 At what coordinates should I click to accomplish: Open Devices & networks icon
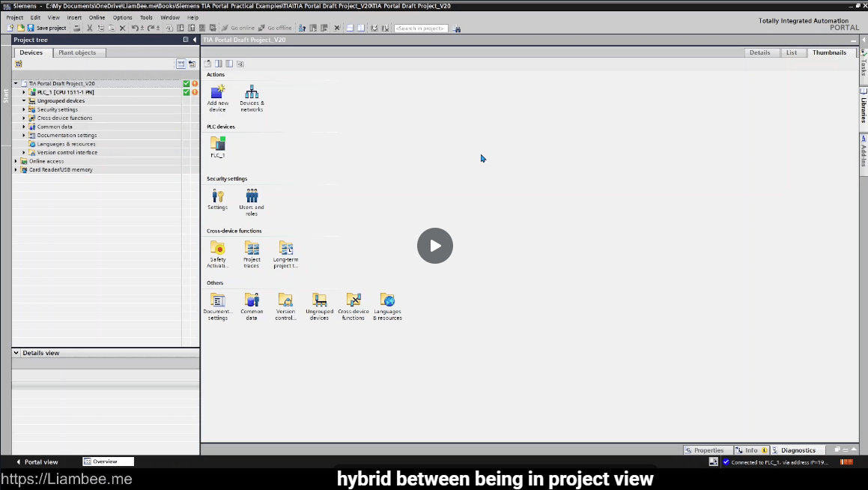(252, 93)
